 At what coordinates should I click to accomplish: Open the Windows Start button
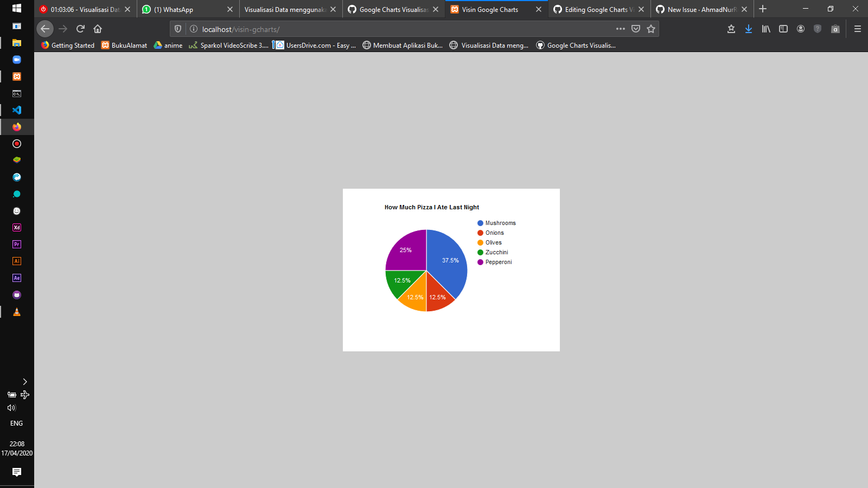[17, 8]
